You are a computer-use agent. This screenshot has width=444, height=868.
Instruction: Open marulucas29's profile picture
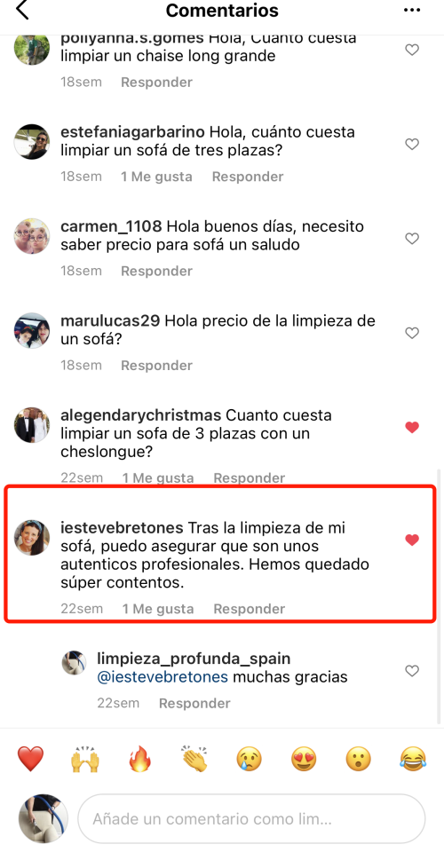click(32, 330)
